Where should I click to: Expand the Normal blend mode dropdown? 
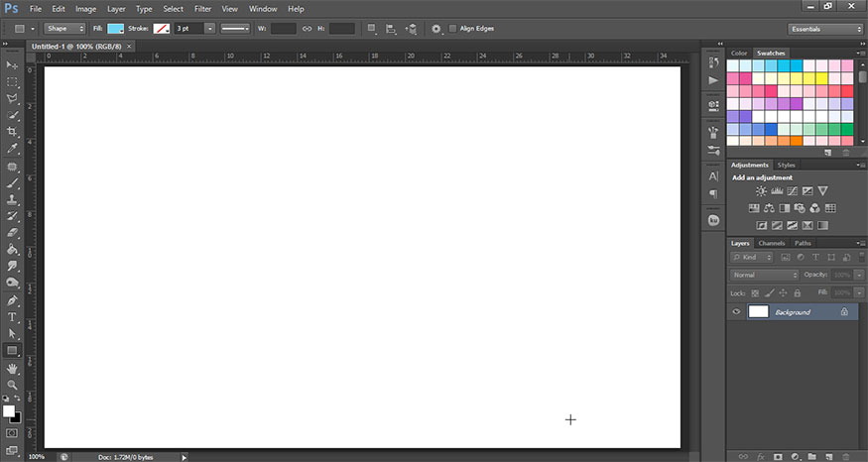tap(764, 275)
